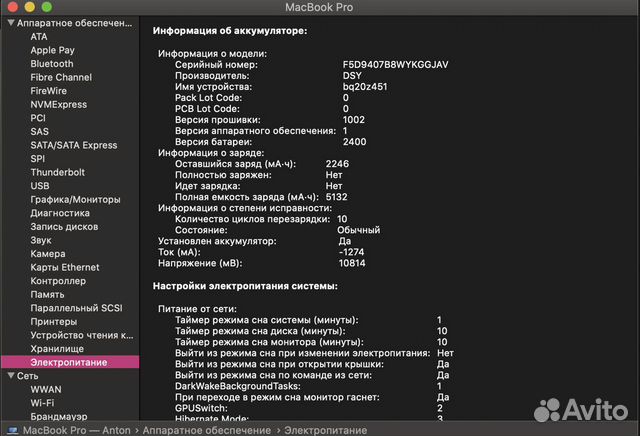Viewport: 640px width, 436px height.
Task: Click the red close window button
Action: point(13,7)
